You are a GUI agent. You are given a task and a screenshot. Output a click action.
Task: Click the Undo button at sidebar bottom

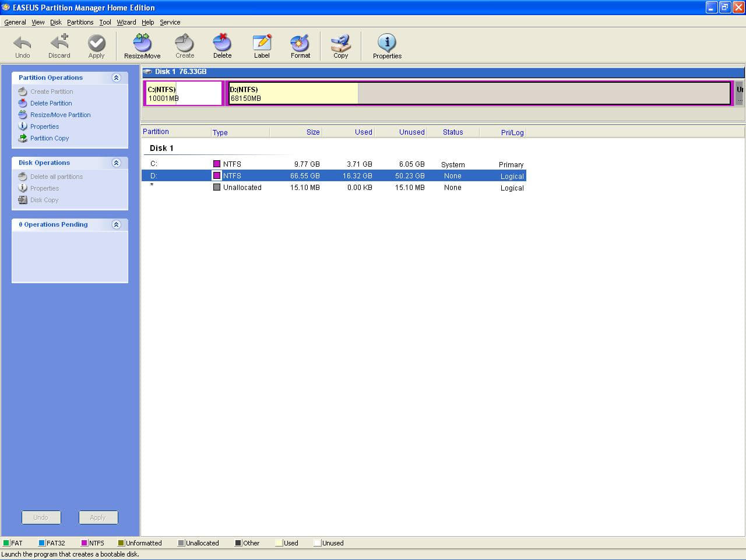pyautogui.click(x=41, y=517)
